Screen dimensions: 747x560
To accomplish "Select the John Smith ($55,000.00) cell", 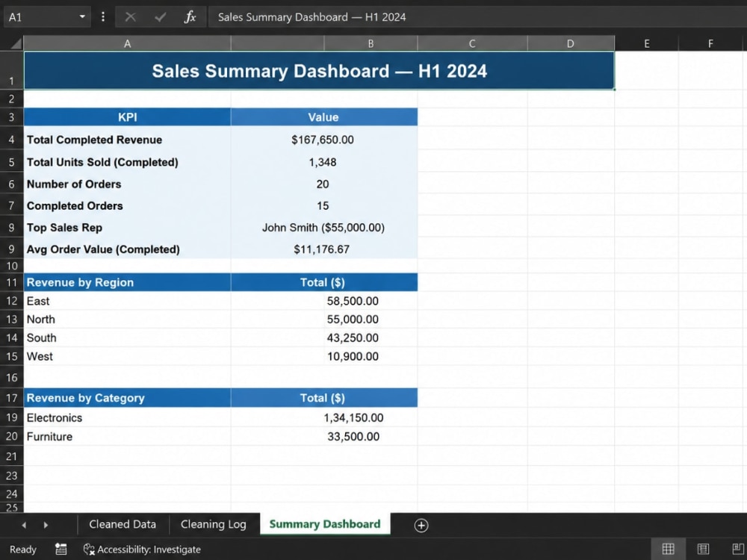I will click(x=324, y=228).
